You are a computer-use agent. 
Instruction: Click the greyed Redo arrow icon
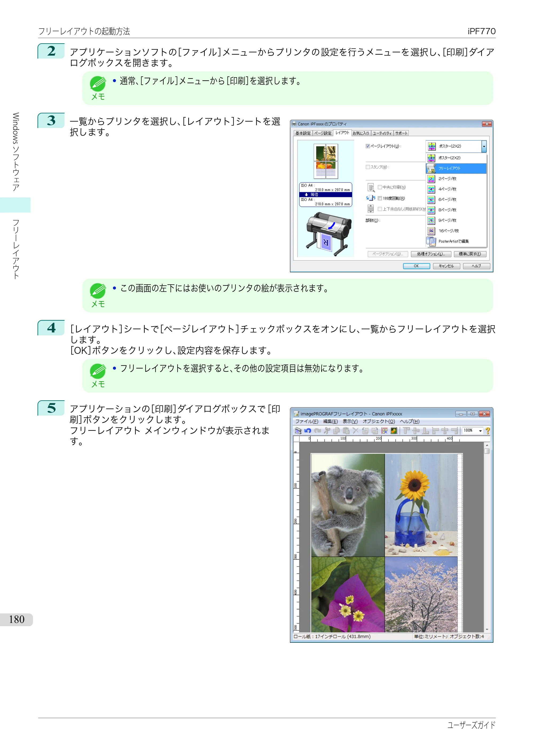pyautogui.click(x=317, y=431)
